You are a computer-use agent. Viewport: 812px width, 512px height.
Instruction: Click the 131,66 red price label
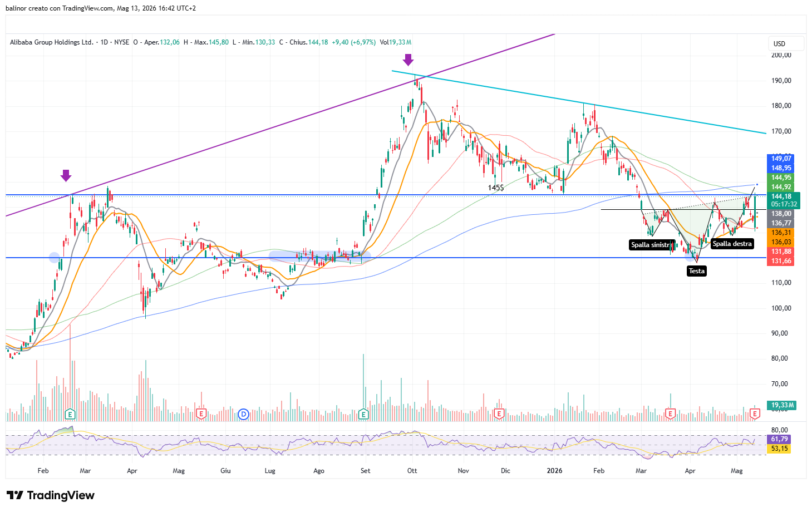coord(781,261)
